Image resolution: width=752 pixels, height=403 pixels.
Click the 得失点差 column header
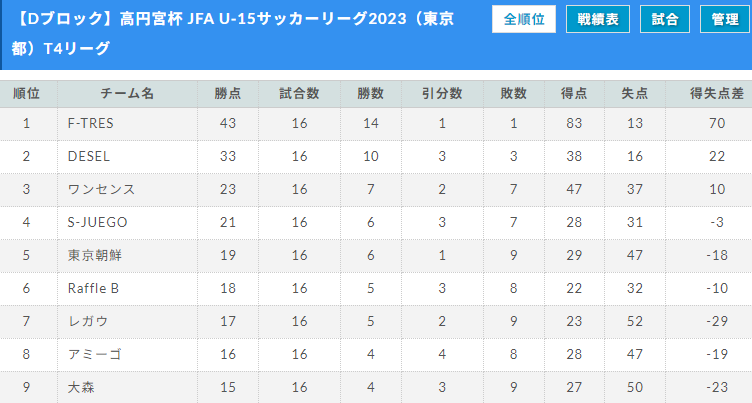click(717, 93)
